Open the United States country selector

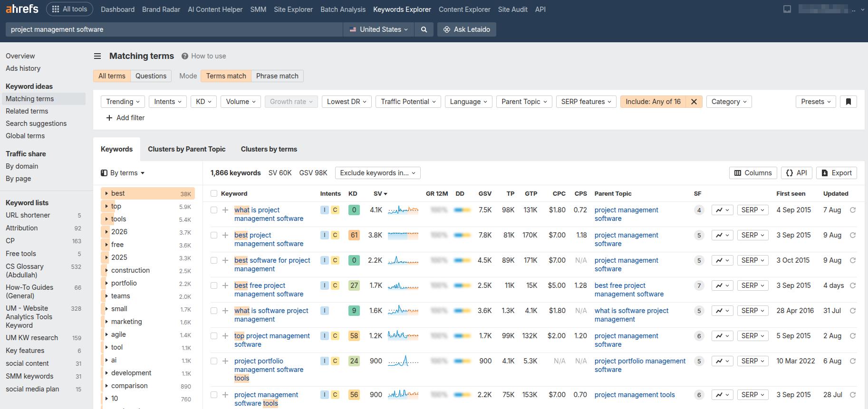(x=379, y=29)
